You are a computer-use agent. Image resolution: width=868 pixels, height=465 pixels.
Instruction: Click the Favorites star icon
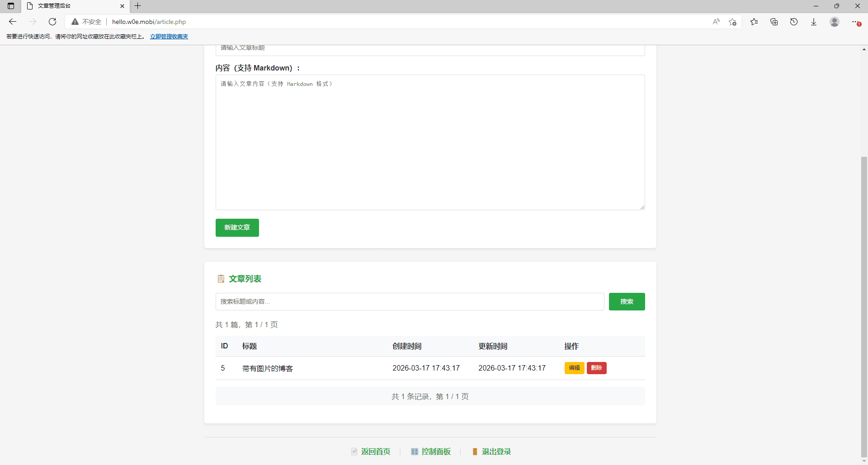tap(754, 22)
